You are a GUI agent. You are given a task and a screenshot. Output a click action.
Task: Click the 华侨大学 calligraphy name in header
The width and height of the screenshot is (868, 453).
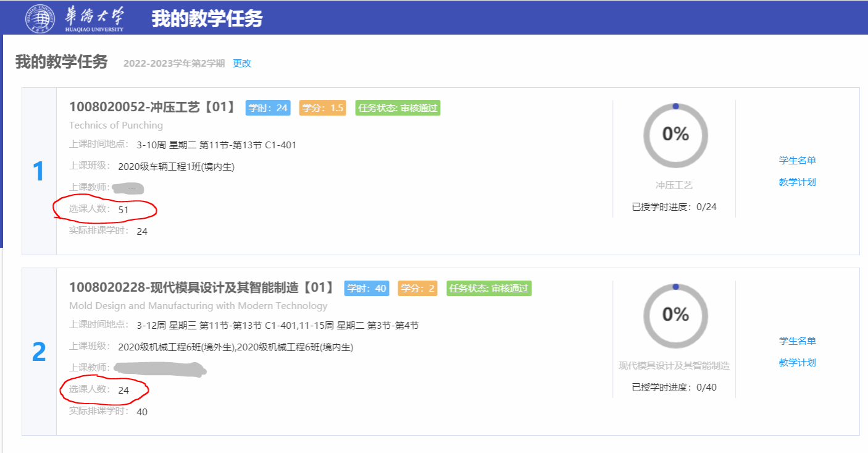[x=94, y=17]
